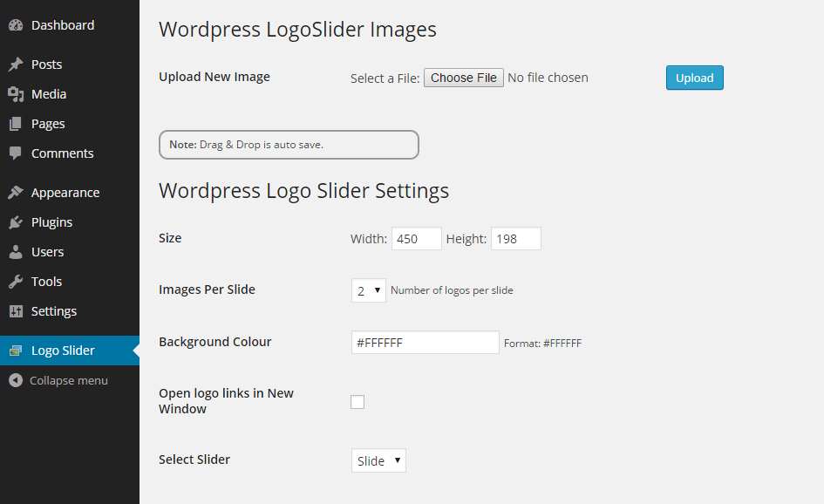824x504 pixels.
Task: Open the Images Per Slide dropdown
Action: 368,290
